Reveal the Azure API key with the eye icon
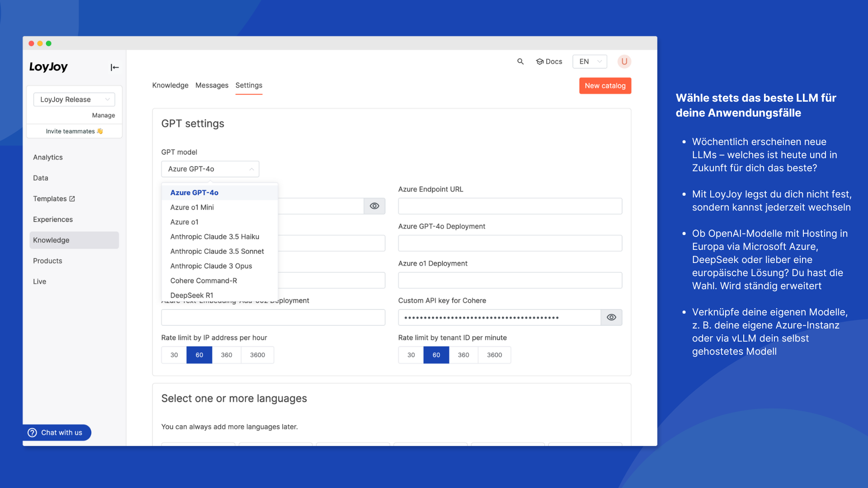 pos(374,206)
